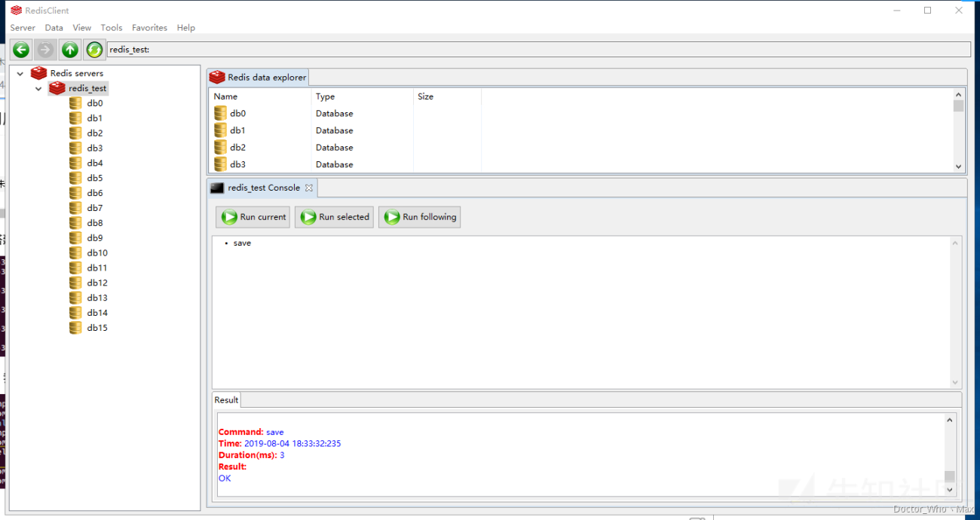The width and height of the screenshot is (980, 520).
Task: Click the db0 icon in data explorer table
Action: tap(220, 113)
